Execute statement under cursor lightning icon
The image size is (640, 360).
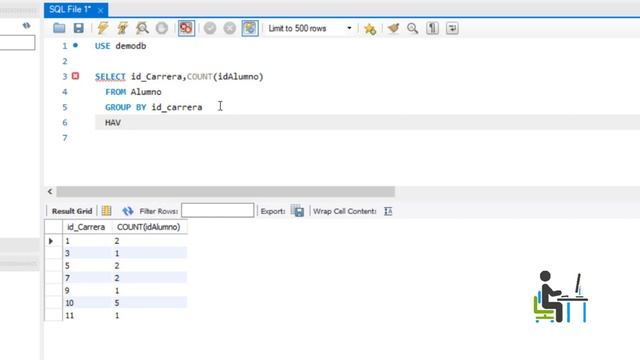pyautogui.click(x=122, y=28)
